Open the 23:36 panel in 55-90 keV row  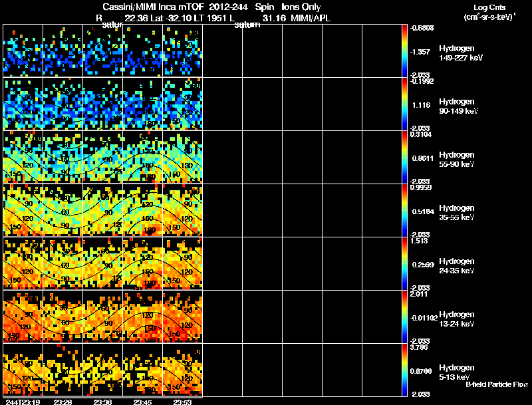(x=103, y=157)
